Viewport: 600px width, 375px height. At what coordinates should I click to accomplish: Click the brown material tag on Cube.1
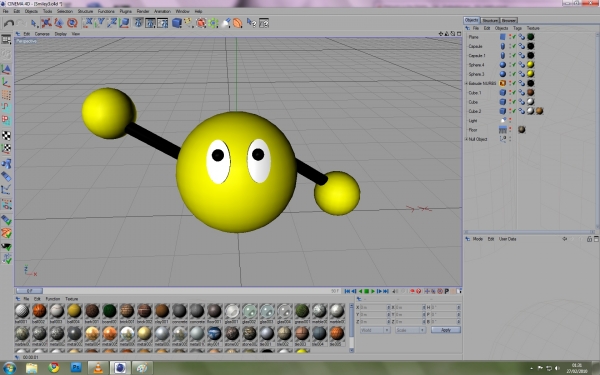[530, 93]
